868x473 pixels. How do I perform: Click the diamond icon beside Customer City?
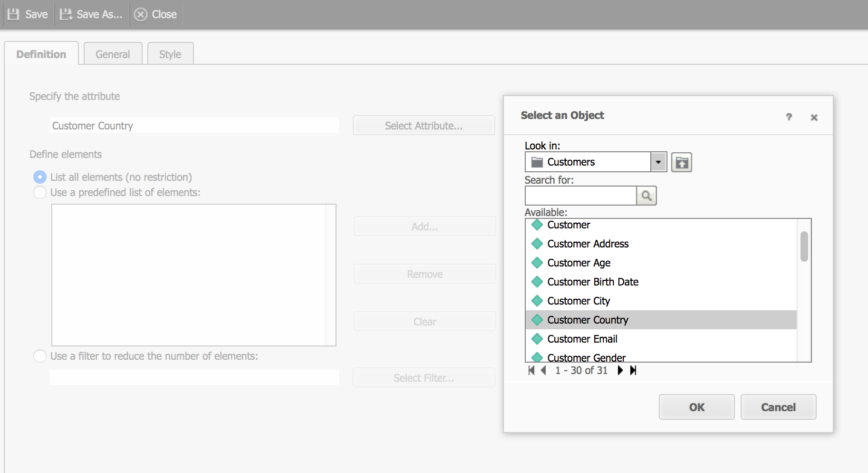pyautogui.click(x=537, y=301)
